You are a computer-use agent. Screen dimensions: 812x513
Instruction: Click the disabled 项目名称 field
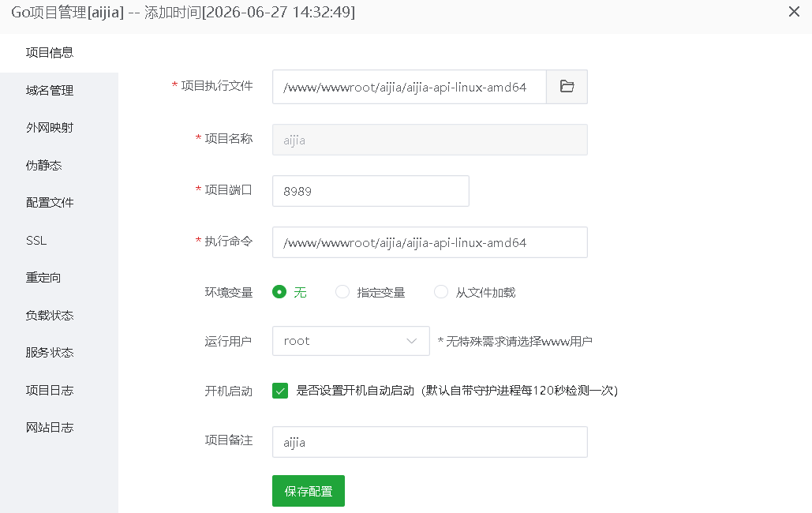[430, 140]
